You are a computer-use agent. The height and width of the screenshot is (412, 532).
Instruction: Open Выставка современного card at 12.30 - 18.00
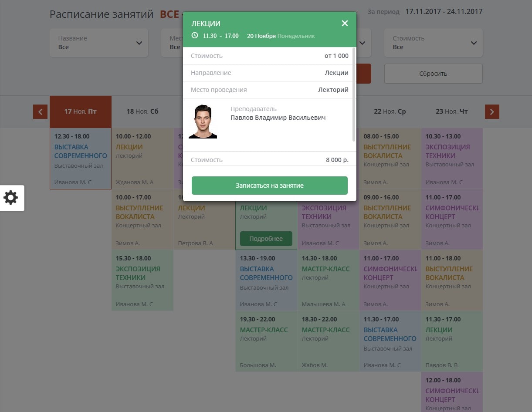[81, 159]
